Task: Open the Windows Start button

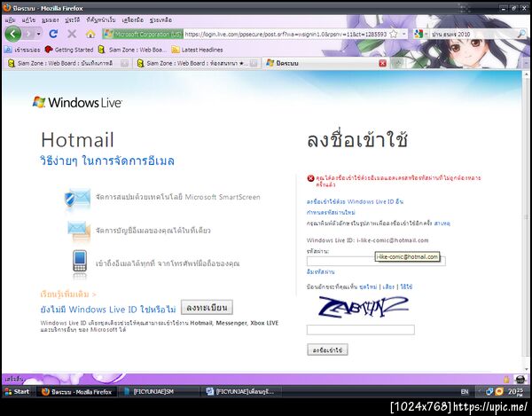Action: point(18,392)
